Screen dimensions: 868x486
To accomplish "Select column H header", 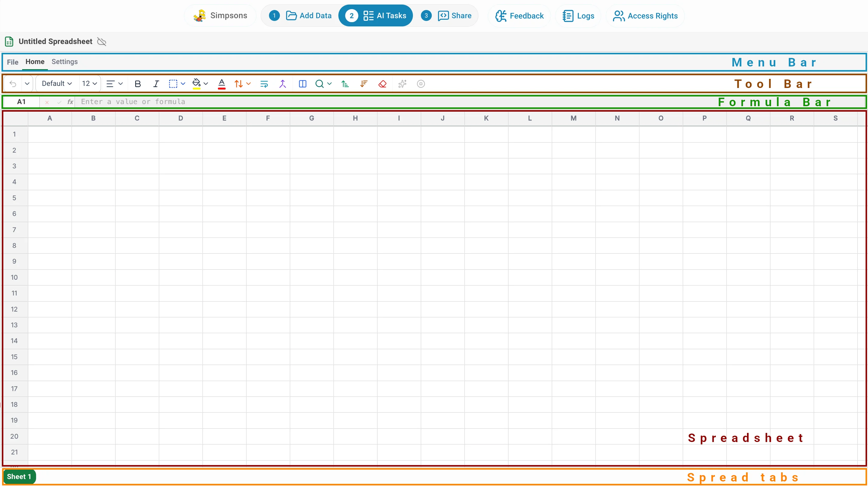I will [355, 118].
